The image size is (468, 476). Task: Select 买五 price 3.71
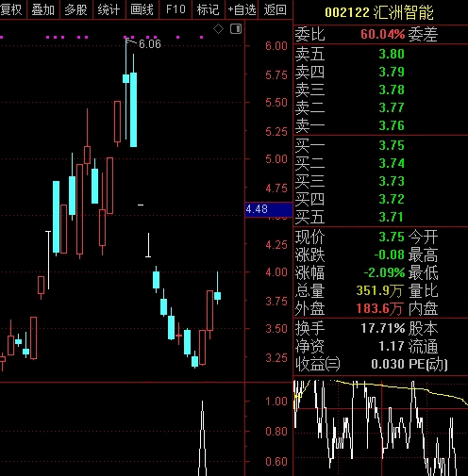click(391, 217)
